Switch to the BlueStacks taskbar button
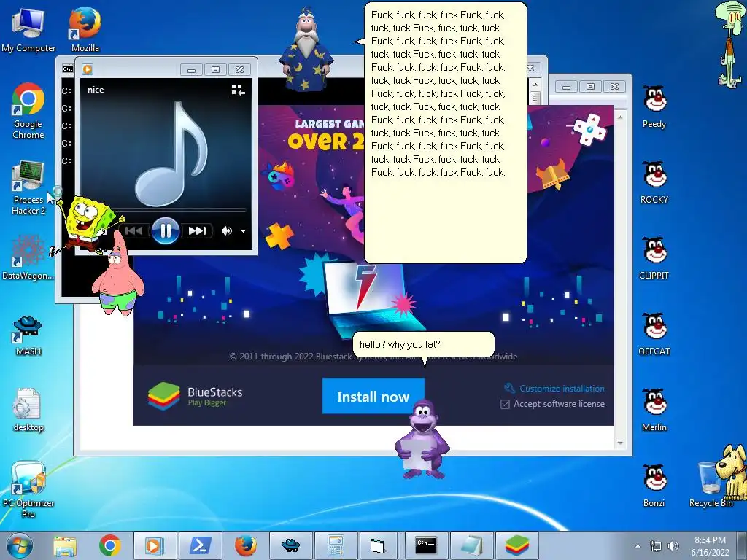 pos(517,545)
